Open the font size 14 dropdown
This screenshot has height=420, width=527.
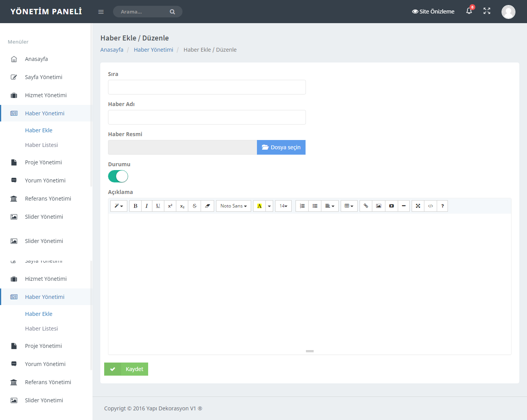pyautogui.click(x=283, y=206)
